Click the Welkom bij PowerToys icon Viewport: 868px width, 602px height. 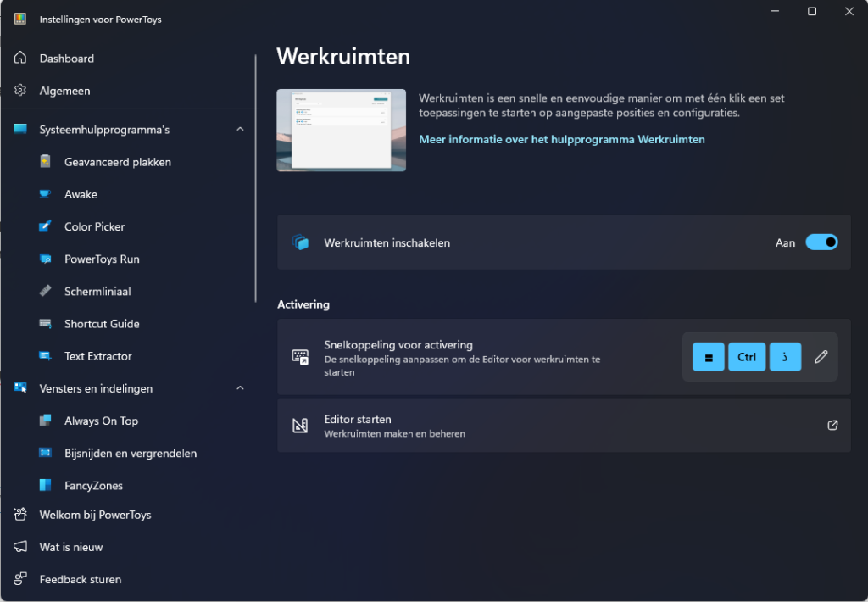(x=20, y=514)
